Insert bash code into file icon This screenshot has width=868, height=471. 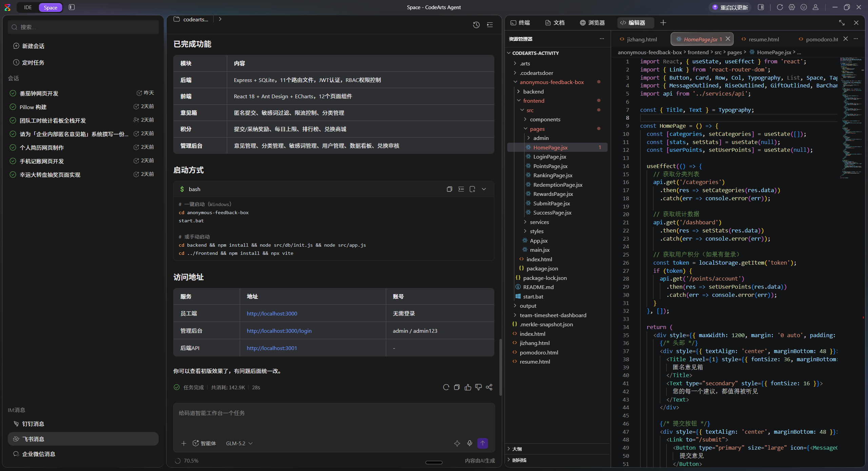(x=472, y=189)
